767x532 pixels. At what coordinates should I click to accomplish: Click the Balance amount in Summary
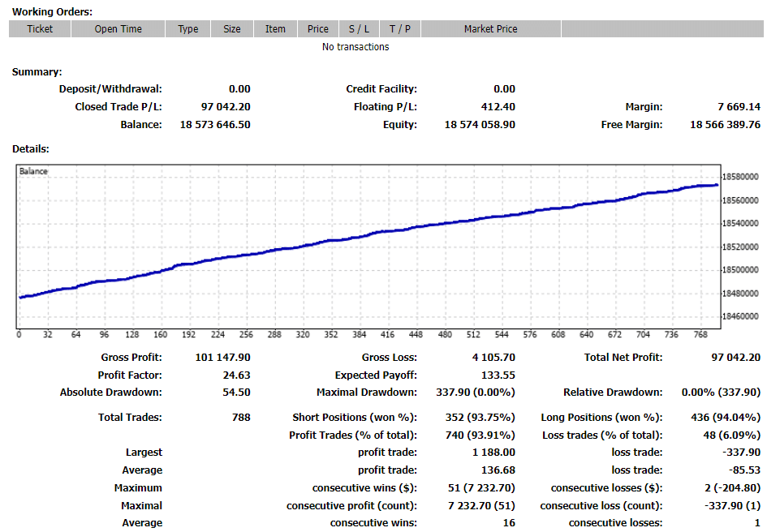tap(214, 124)
